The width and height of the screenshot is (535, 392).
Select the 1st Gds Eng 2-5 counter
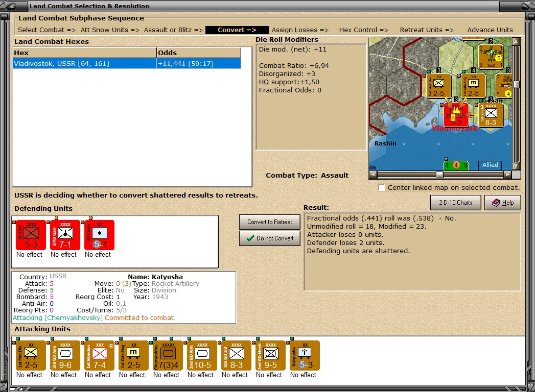(132, 356)
